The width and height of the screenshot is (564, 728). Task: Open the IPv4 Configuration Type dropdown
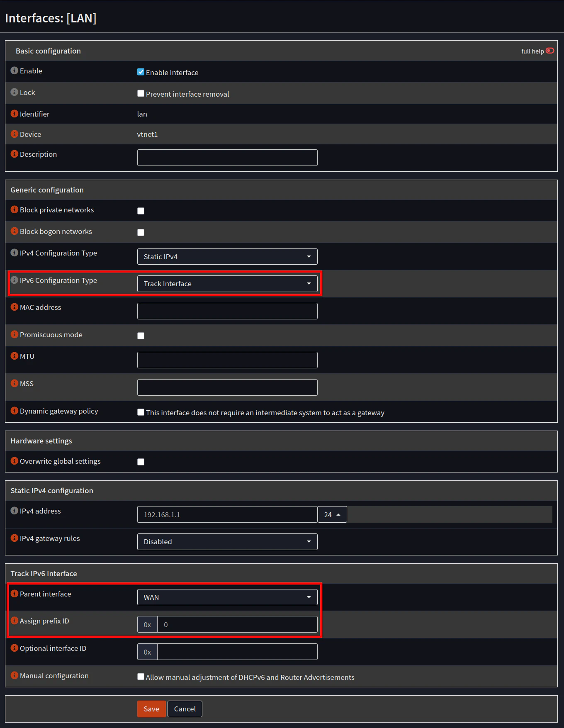pos(227,256)
